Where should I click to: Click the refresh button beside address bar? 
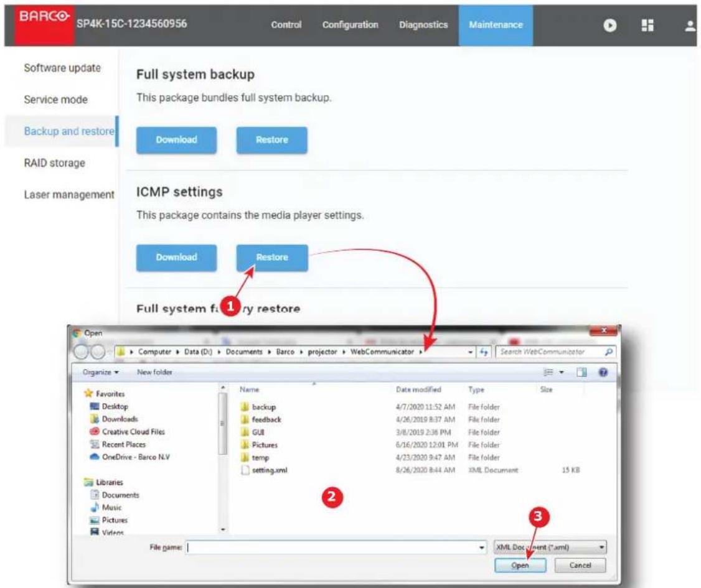coord(484,352)
